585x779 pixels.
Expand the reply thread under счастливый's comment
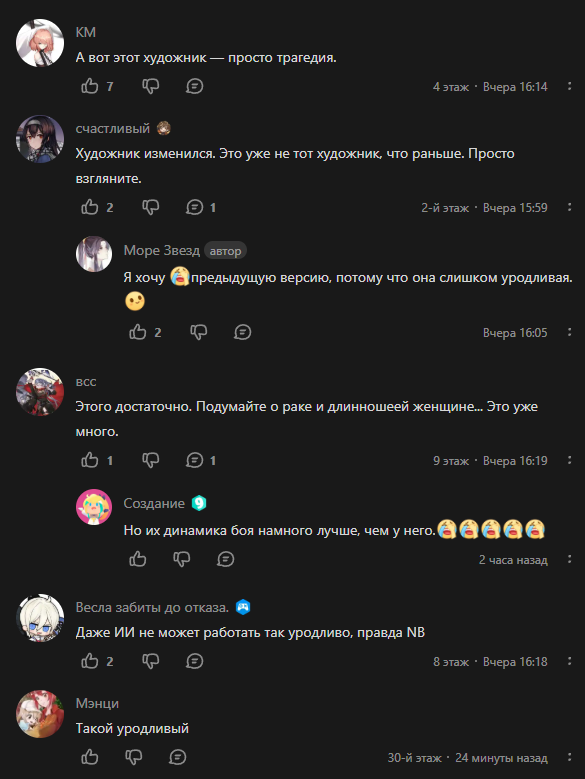point(201,207)
